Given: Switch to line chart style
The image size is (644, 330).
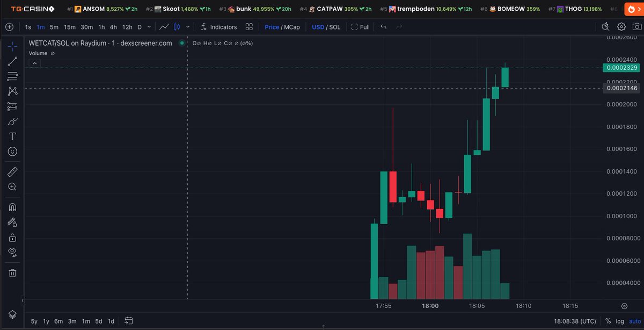Looking at the screenshot, I should point(164,27).
